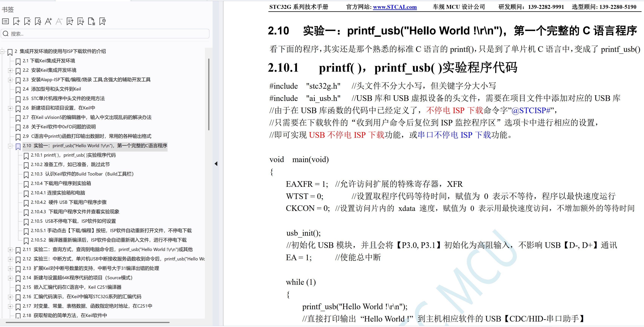Open the bookmark list options icon

(x=5, y=22)
